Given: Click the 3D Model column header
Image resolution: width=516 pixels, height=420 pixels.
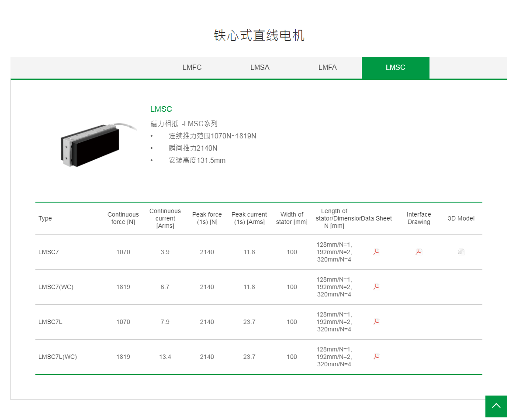Looking at the screenshot, I should point(461,218).
